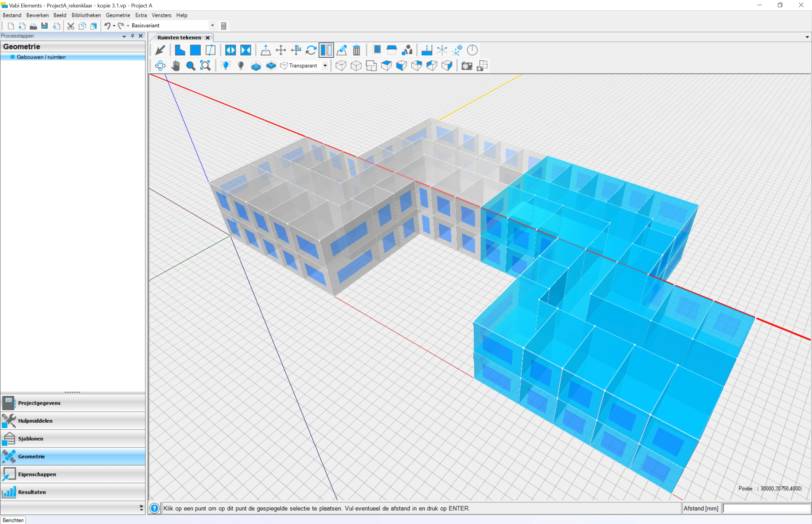This screenshot has height=524, width=812.
Task: Open the redo history dropdown arrow
Action: click(x=128, y=26)
